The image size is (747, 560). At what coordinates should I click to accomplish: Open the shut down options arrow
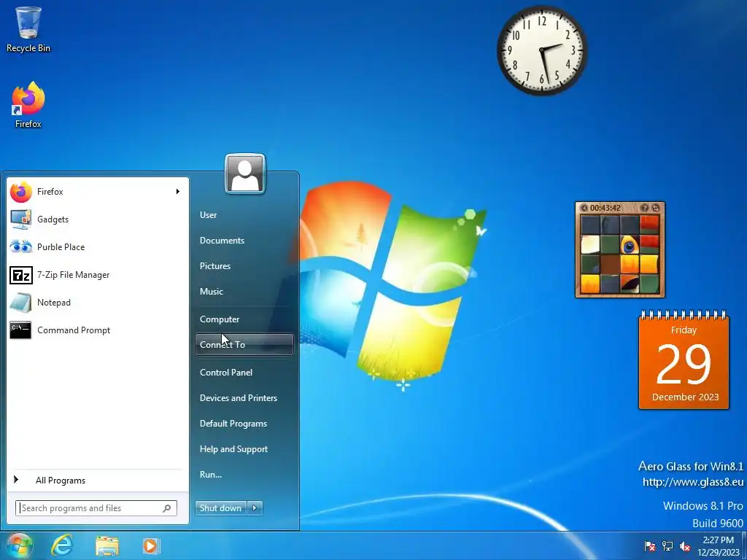pos(255,508)
